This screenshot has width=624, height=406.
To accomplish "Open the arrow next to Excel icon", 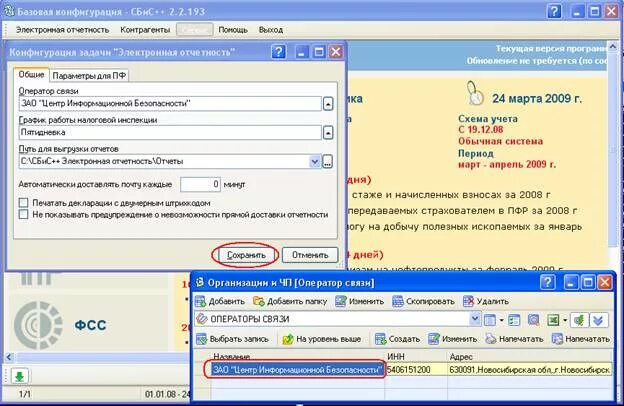I will point(565,320).
